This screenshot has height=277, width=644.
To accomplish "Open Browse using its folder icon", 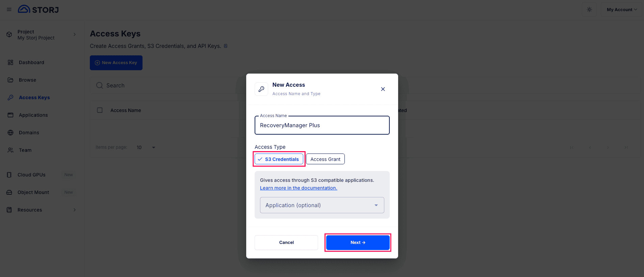I will (10, 80).
